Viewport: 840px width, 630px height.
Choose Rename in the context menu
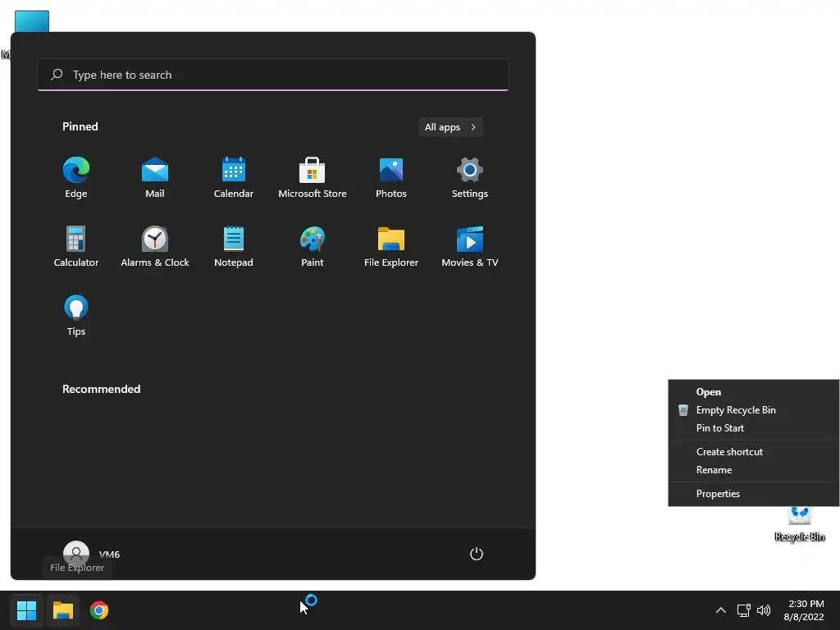[x=753, y=470]
